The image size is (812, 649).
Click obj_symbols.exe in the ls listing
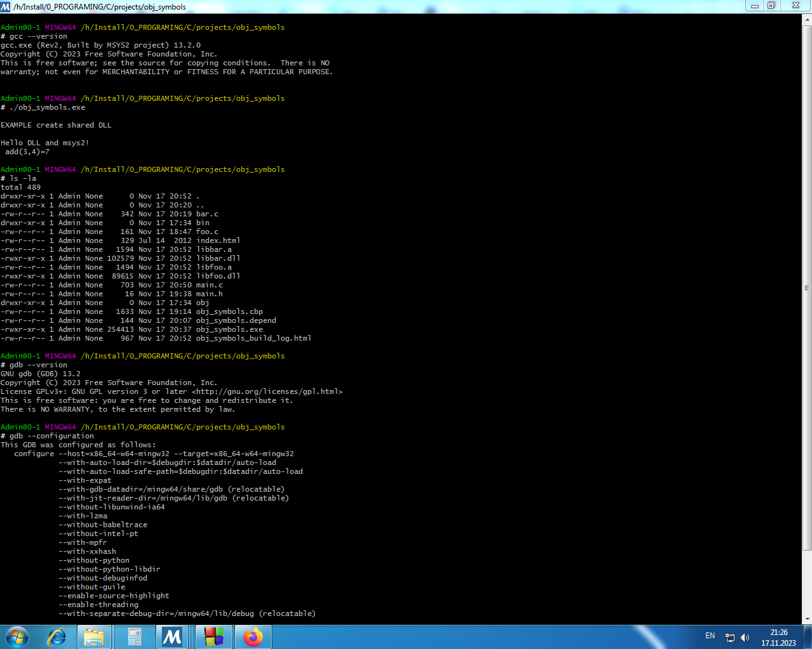point(131,329)
